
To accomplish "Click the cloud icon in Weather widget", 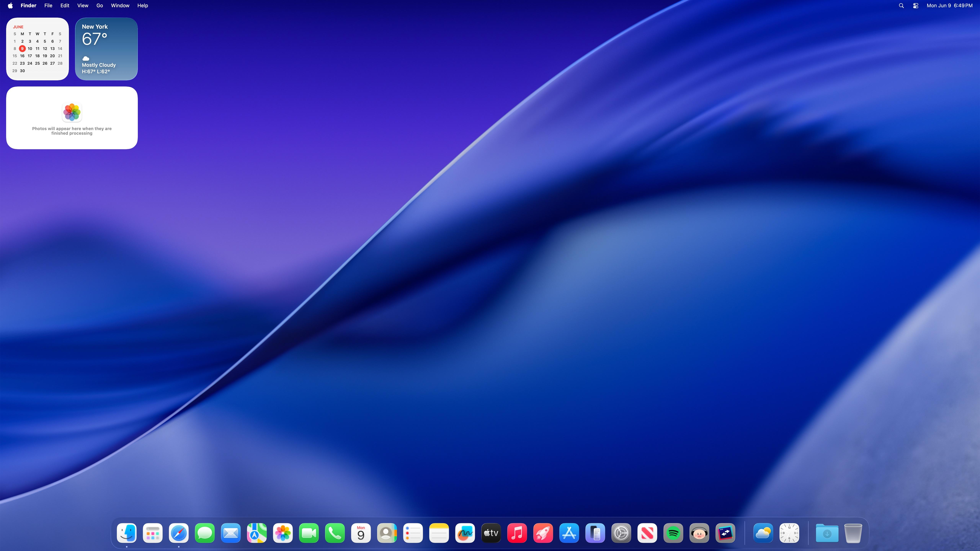I will coord(86,58).
